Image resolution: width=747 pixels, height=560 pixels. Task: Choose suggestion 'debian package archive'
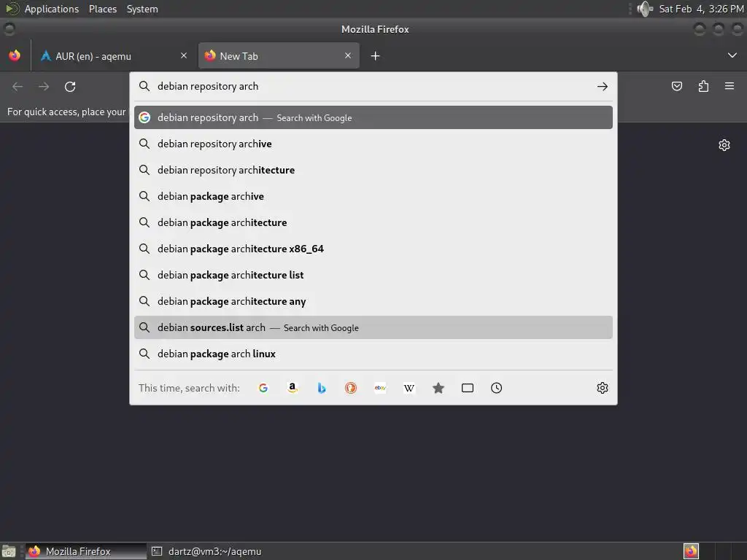click(373, 196)
